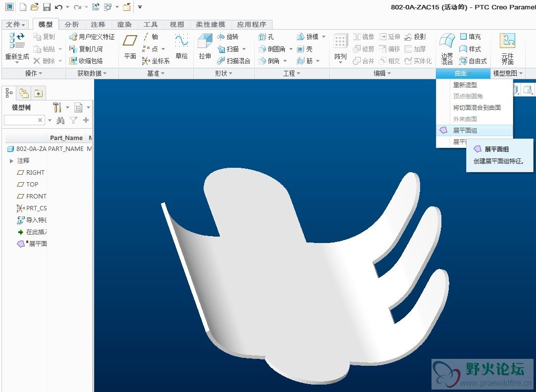Select the Plane (平面) datum tool
Screen dimensions: 536x392
130,47
